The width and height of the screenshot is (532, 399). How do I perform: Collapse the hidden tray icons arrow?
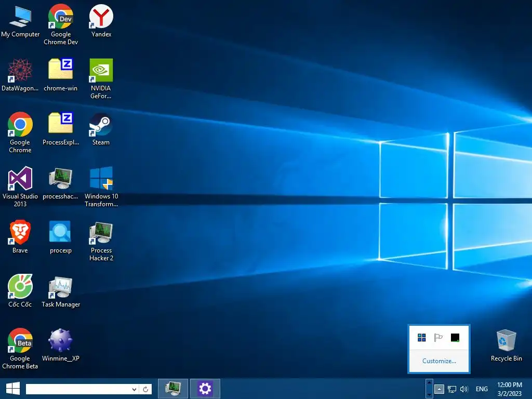click(x=439, y=389)
